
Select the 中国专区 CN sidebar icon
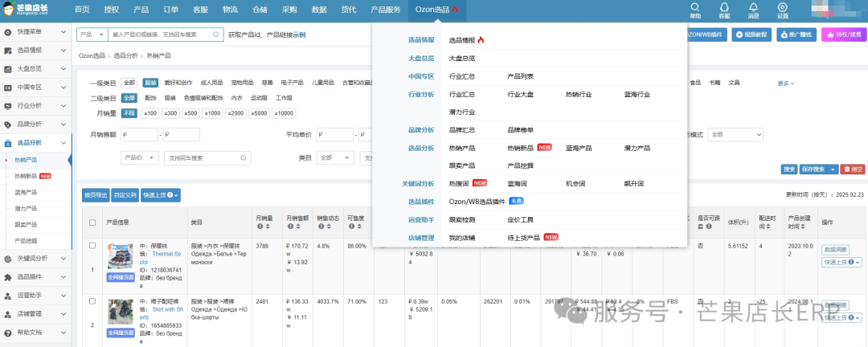tap(8, 88)
